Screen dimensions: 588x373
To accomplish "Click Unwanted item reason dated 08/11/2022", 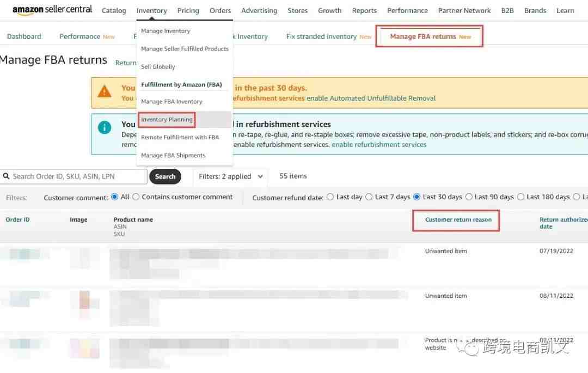I will point(446,296).
